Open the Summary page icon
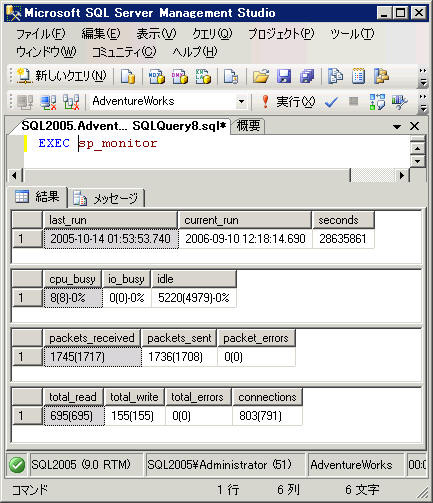433x503 pixels. 358,76
